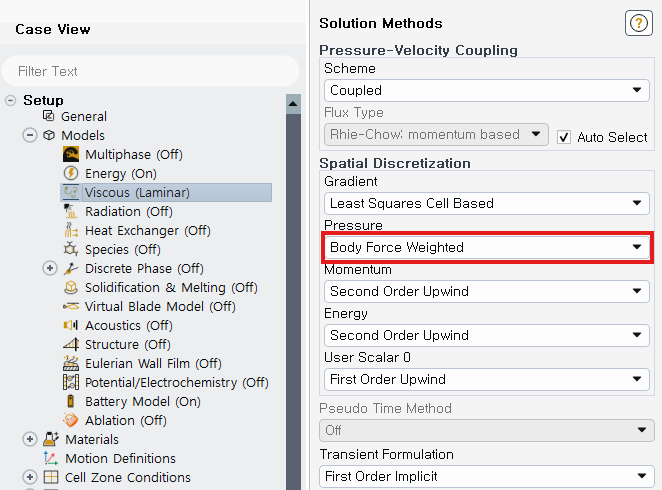Viewport: 662px width, 490px height.
Task: Click the Ablation model icon
Action: [71, 421]
